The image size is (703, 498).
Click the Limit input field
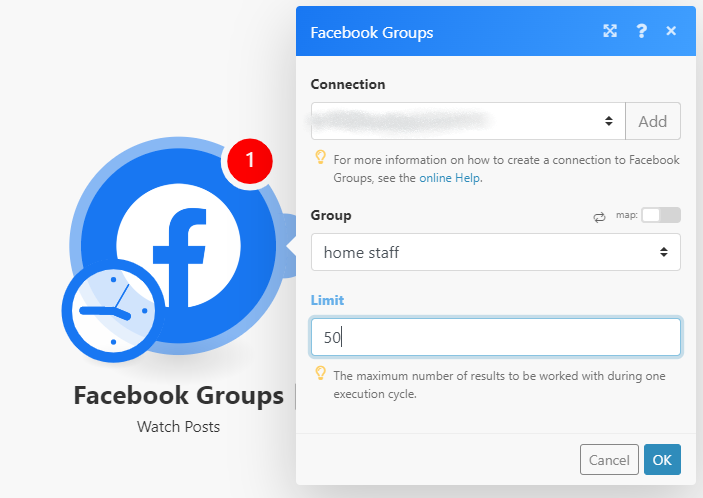[x=496, y=337]
